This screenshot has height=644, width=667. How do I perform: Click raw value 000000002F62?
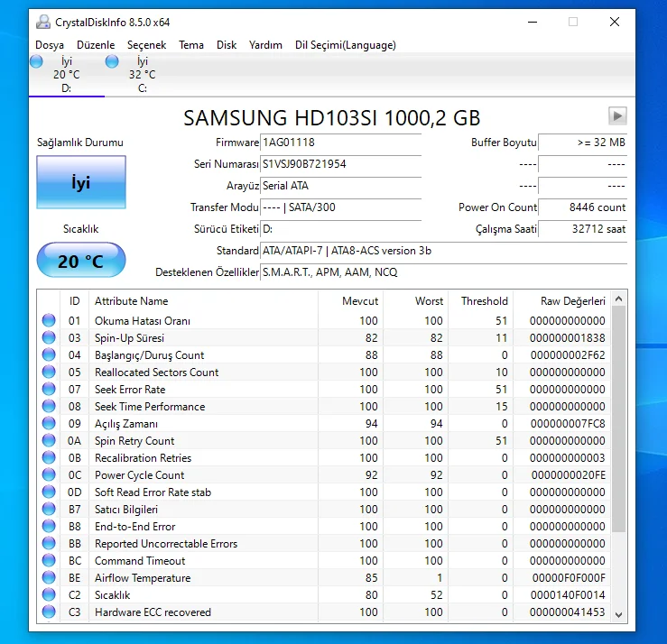[568, 355]
